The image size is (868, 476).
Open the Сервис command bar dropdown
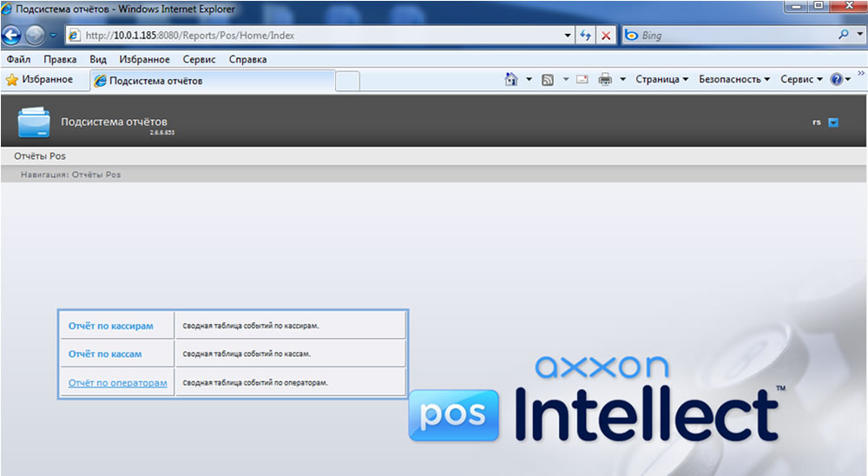click(x=801, y=79)
